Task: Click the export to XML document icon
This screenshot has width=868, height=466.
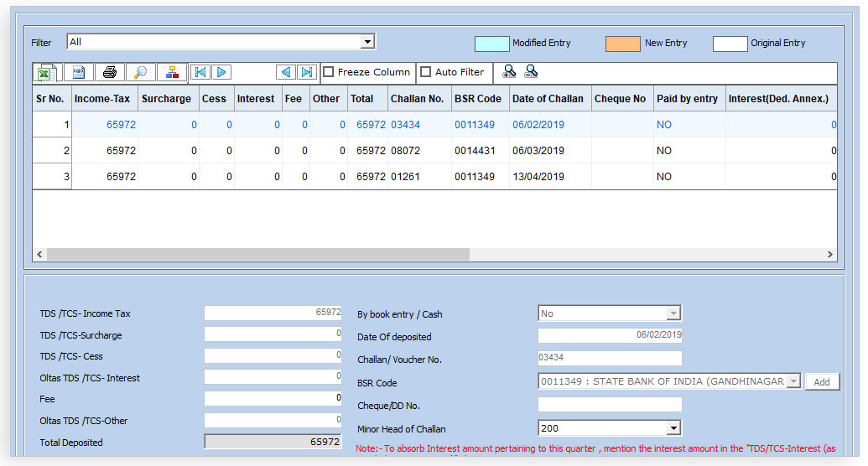Action: [x=78, y=72]
